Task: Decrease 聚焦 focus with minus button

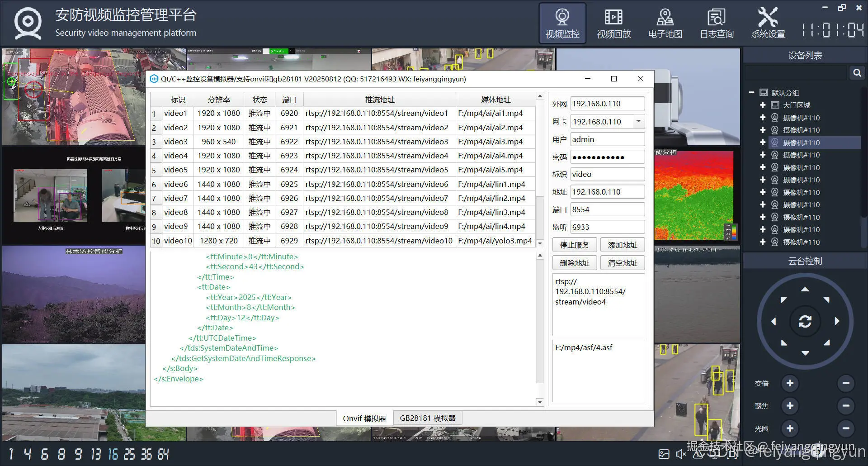Action: pyautogui.click(x=846, y=406)
